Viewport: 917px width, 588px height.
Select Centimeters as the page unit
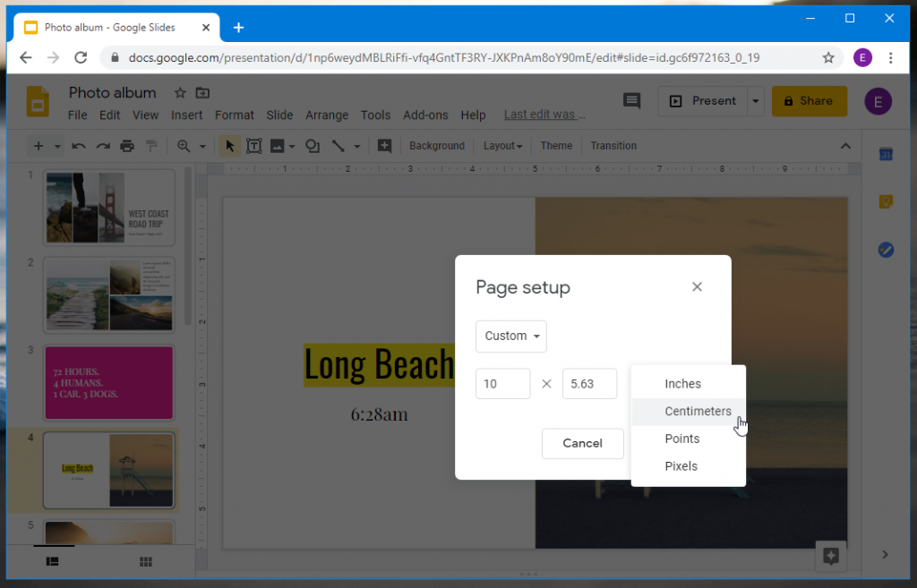(699, 411)
